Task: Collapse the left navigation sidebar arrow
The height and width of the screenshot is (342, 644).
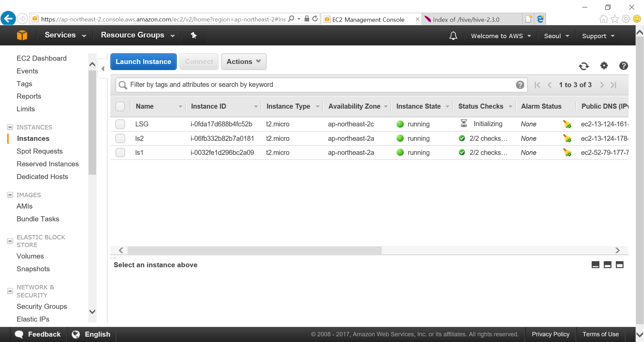Action: (x=103, y=69)
